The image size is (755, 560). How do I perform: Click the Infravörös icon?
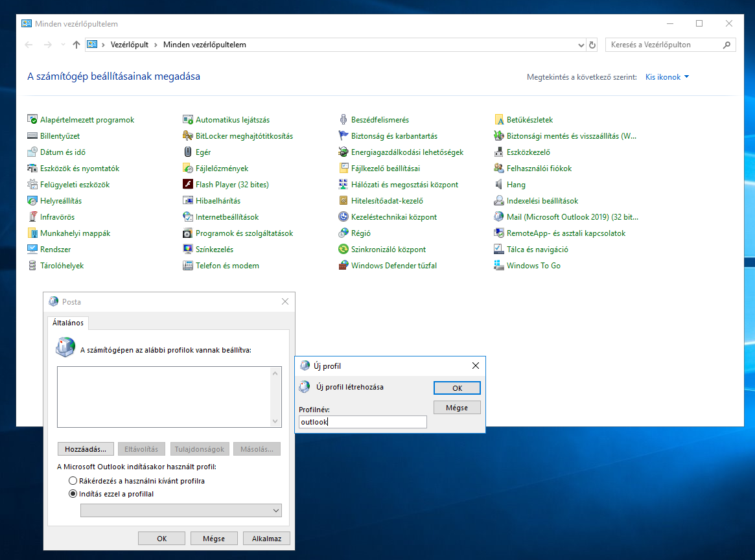tap(32, 217)
